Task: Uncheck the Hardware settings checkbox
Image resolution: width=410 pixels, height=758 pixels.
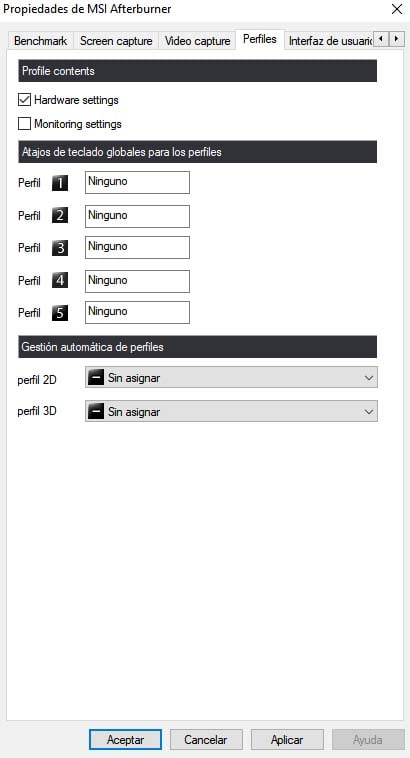Action: point(24,100)
